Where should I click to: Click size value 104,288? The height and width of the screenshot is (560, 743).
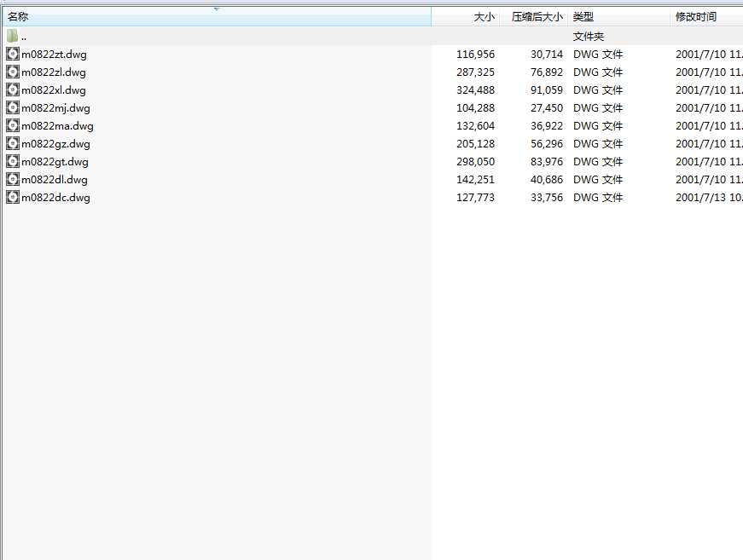(x=475, y=108)
